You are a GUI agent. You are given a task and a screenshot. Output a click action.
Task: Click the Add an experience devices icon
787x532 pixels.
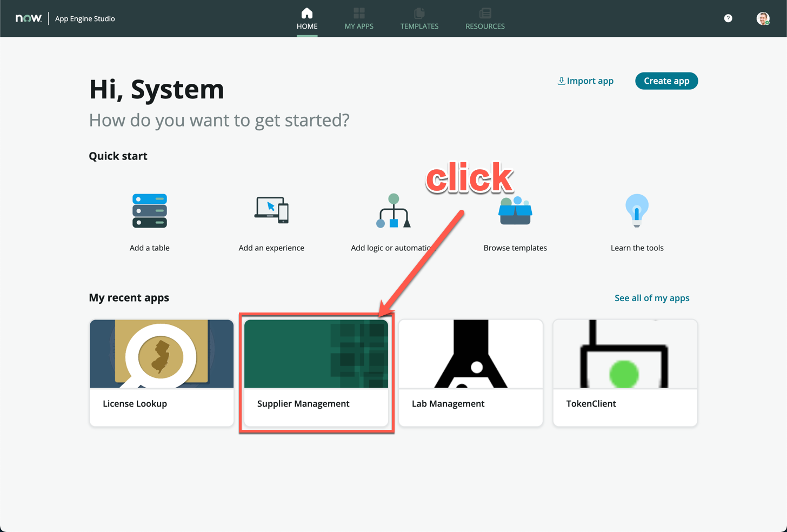pyautogui.click(x=271, y=210)
